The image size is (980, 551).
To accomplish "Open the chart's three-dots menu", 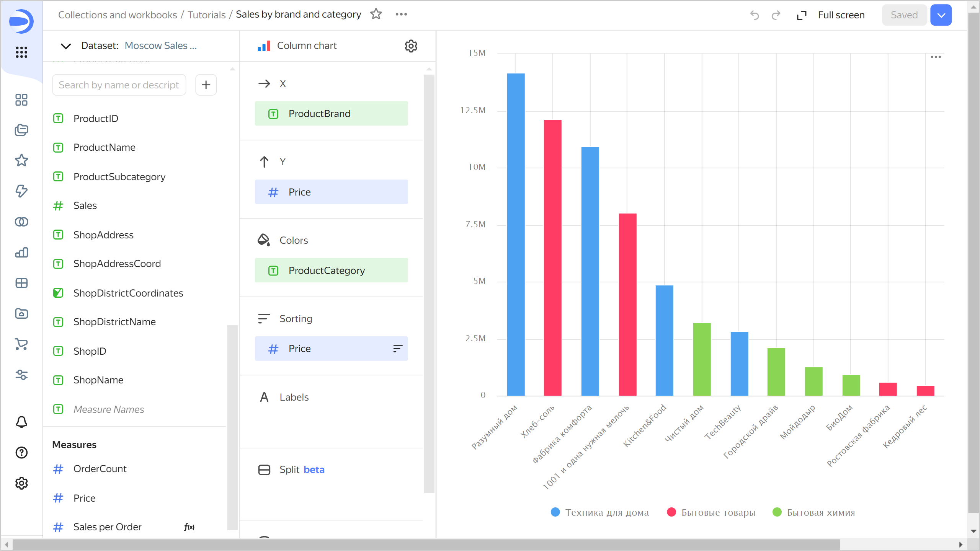I will pos(936,57).
